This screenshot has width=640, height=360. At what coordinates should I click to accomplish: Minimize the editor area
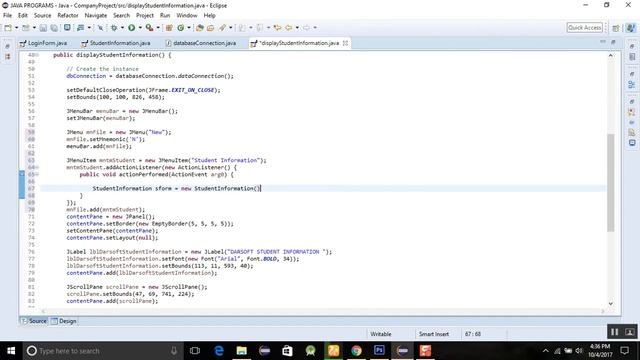(x=603, y=42)
